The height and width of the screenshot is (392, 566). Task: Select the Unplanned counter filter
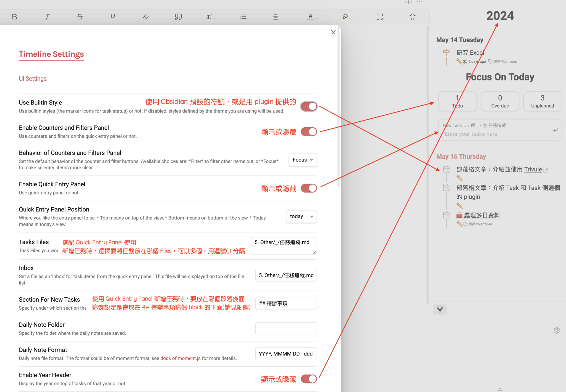click(x=543, y=101)
